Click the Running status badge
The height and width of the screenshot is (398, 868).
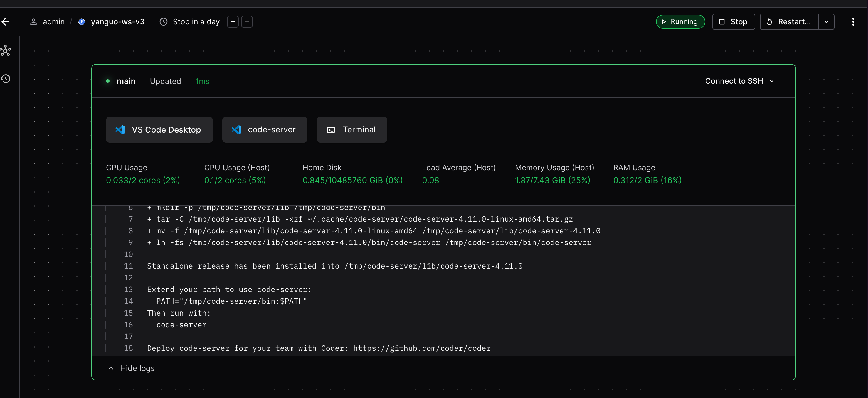coord(680,22)
